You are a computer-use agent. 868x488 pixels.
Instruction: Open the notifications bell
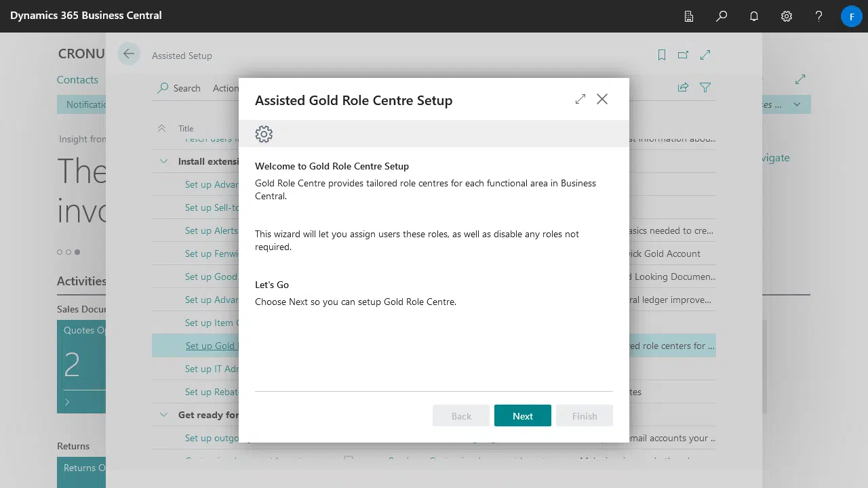(x=754, y=16)
